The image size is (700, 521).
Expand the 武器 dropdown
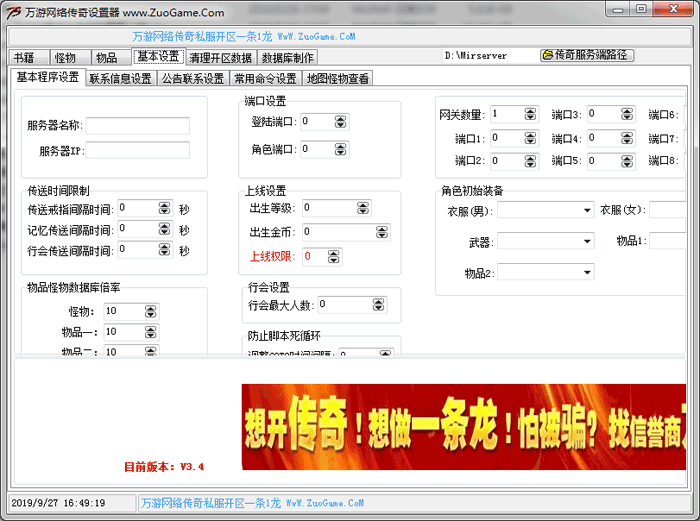coord(587,242)
